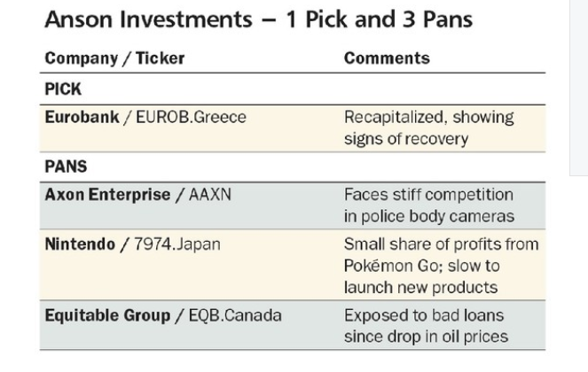
Task: Click the 'launch new products' line
Action: coord(420,288)
